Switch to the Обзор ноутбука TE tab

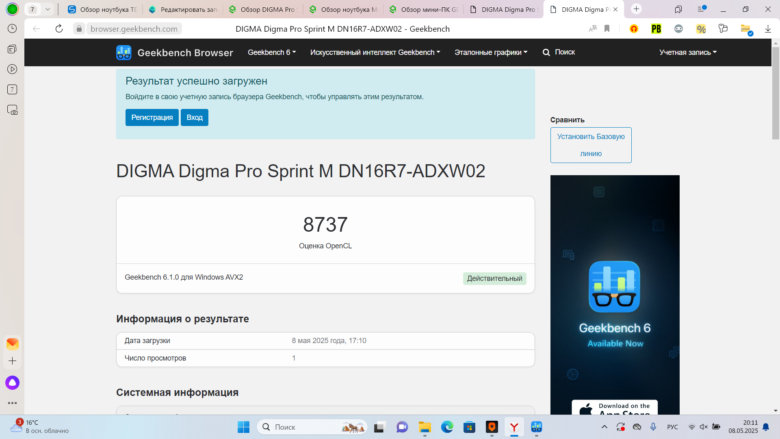click(102, 9)
